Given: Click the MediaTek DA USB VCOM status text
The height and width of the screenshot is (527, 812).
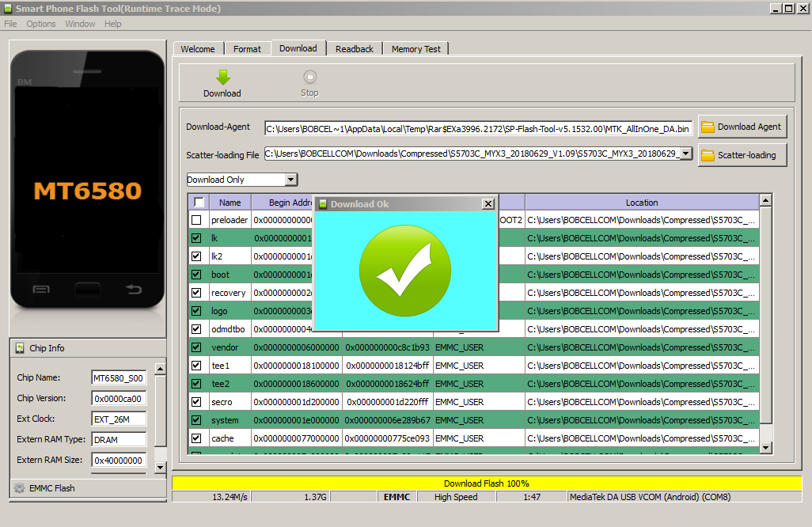Looking at the screenshot, I should [650, 497].
